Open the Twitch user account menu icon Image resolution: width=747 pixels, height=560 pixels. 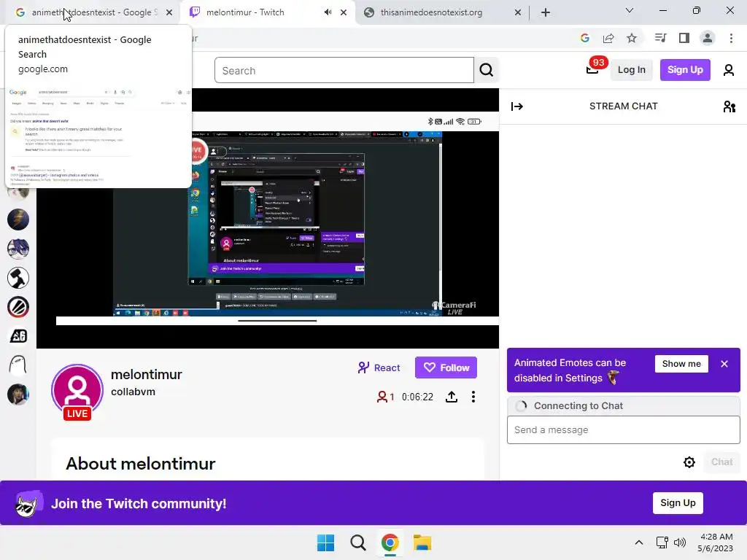729,71
